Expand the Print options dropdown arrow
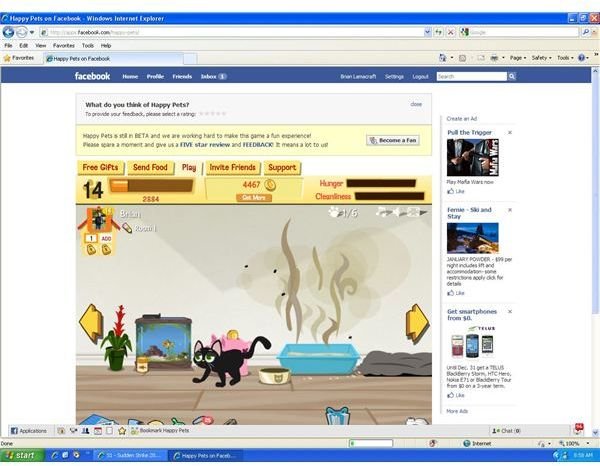 click(x=503, y=58)
